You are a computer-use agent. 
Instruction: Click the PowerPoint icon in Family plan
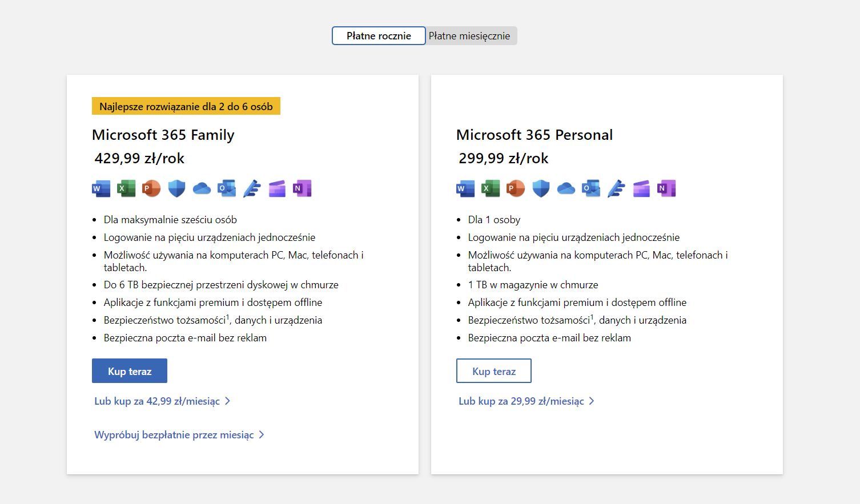pyautogui.click(x=151, y=188)
